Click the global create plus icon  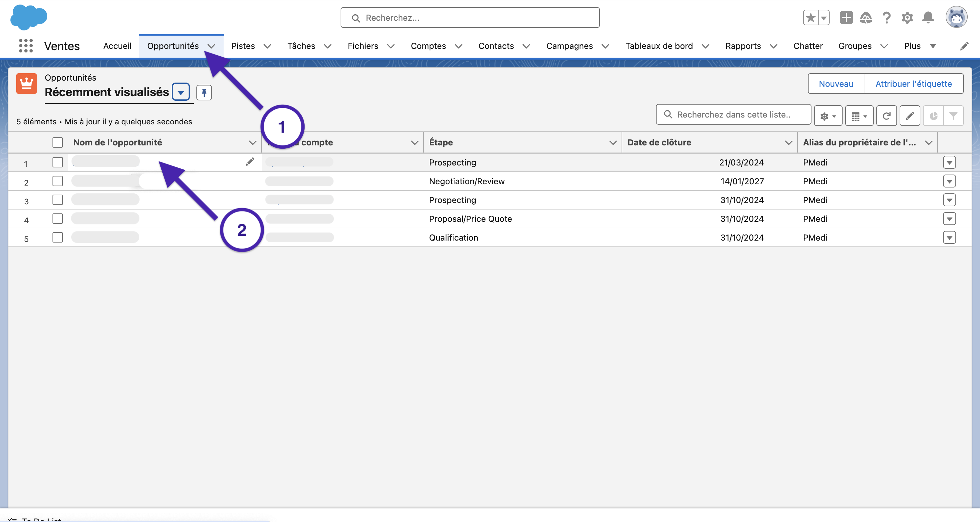coord(846,17)
